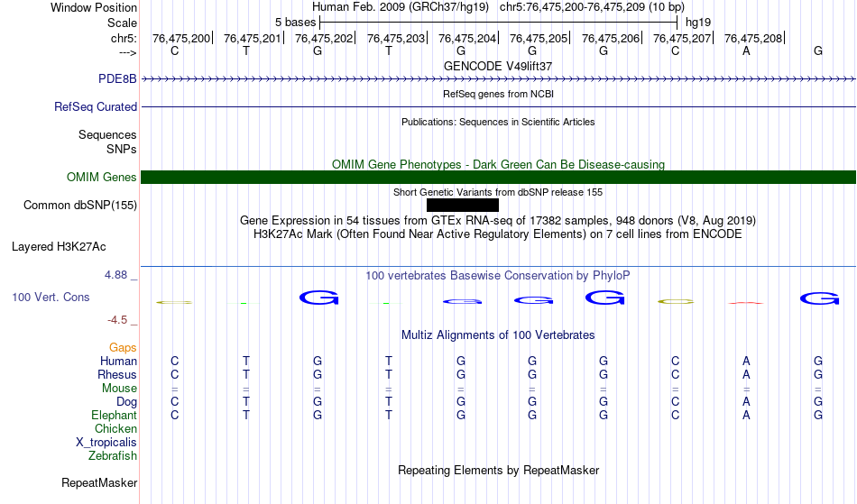Viewport: 857px width, 504px height.
Task: Click 100 vertebrates Basewise Conservation by PhyloP title
Action: click(x=498, y=275)
